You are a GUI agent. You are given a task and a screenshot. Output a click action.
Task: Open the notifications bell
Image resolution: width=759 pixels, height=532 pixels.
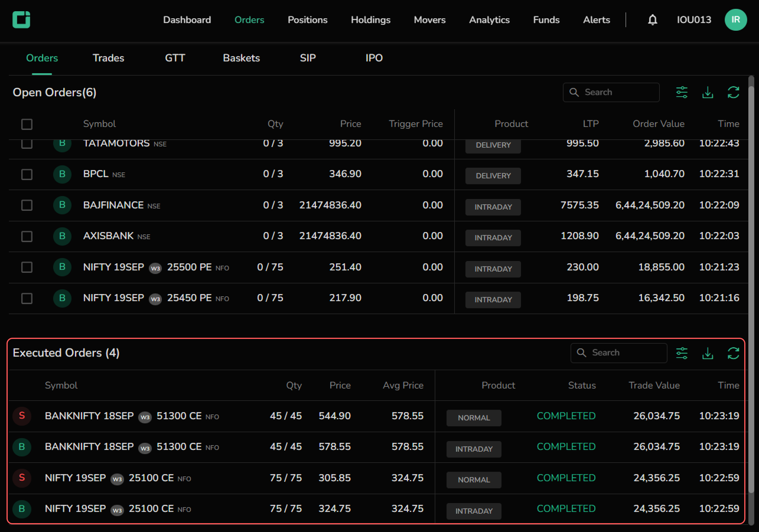[652, 20]
